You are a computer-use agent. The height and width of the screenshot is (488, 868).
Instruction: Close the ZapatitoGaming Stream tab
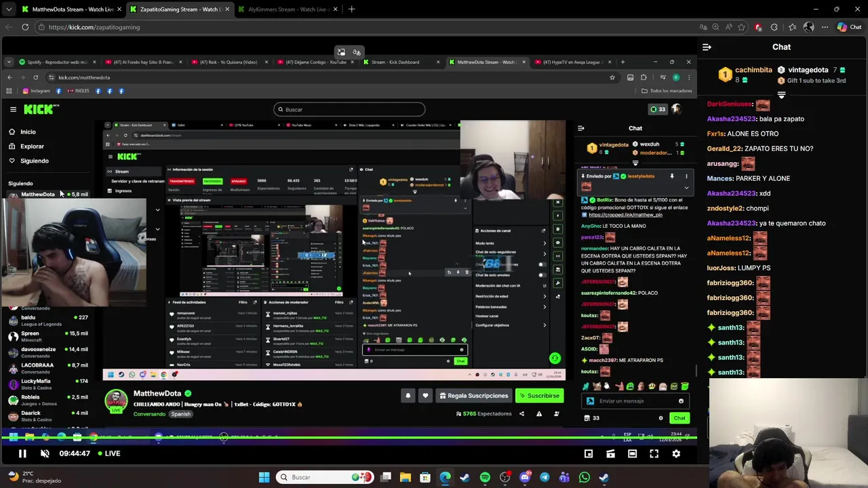[x=226, y=9]
